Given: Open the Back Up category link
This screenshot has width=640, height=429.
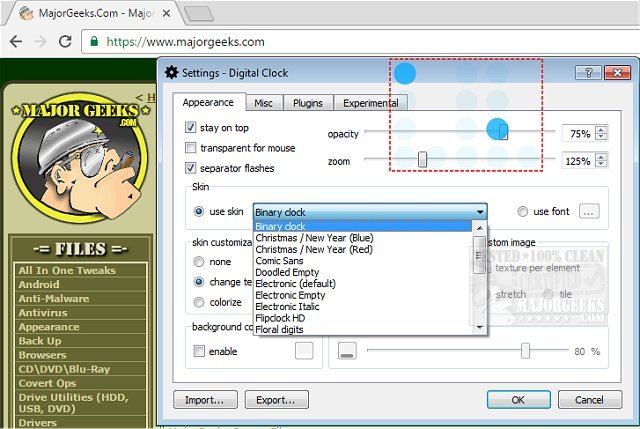Looking at the screenshot, I should [x=40, y=341].
